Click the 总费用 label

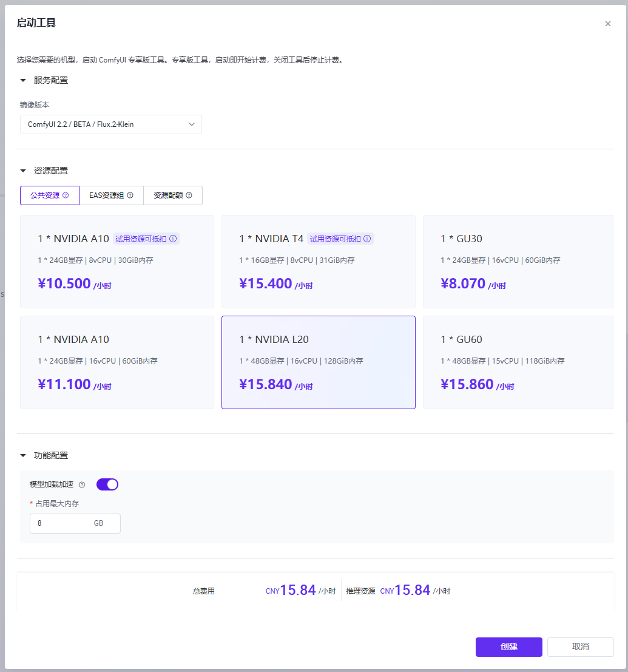(203, 591)
